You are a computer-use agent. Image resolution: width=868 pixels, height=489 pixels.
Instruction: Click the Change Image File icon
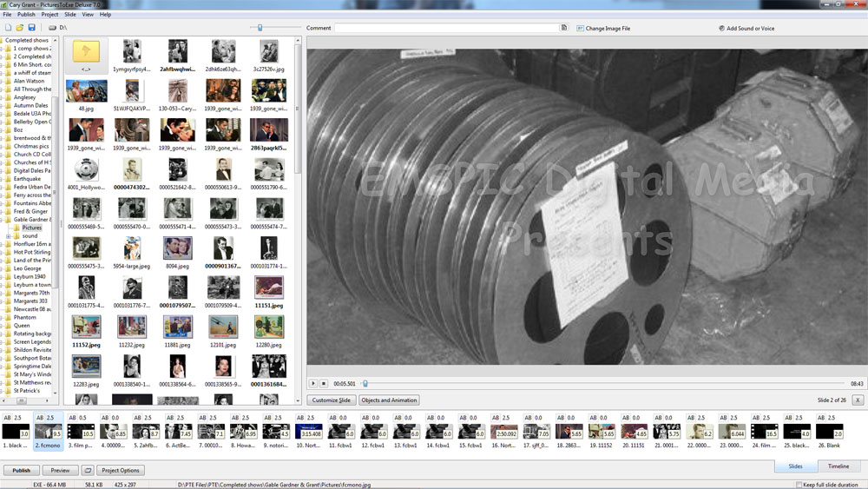click(x=580, y=29)
